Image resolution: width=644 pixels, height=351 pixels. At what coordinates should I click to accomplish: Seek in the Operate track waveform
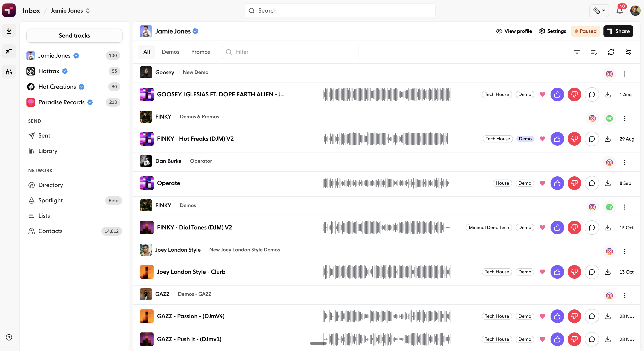tap(386, 183)
